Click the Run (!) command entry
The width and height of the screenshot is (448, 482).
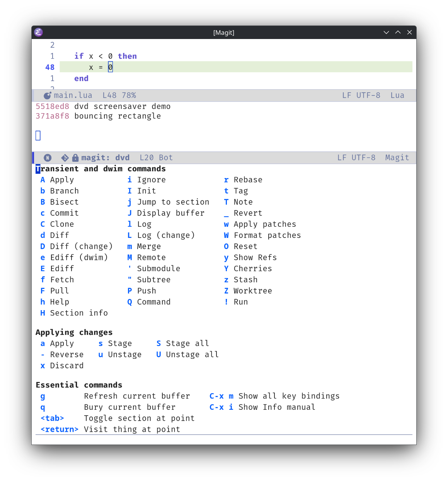[x=236, y=302]
